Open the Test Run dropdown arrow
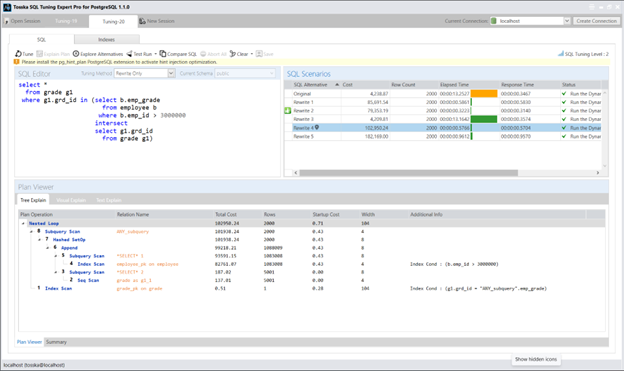 [x=156, y=54]
